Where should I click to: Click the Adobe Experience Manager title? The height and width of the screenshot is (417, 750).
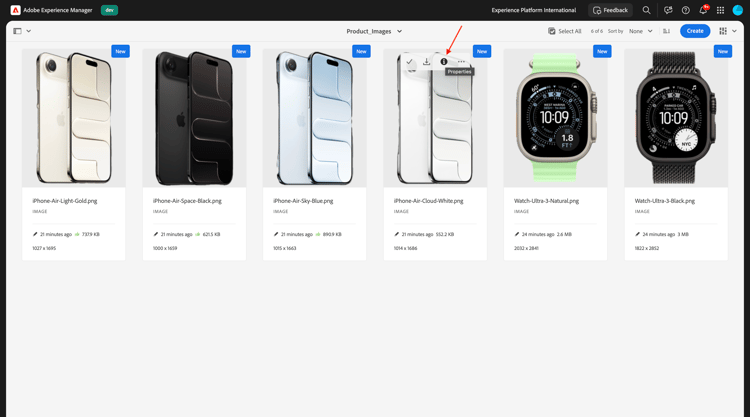click(x=58, y=10)
